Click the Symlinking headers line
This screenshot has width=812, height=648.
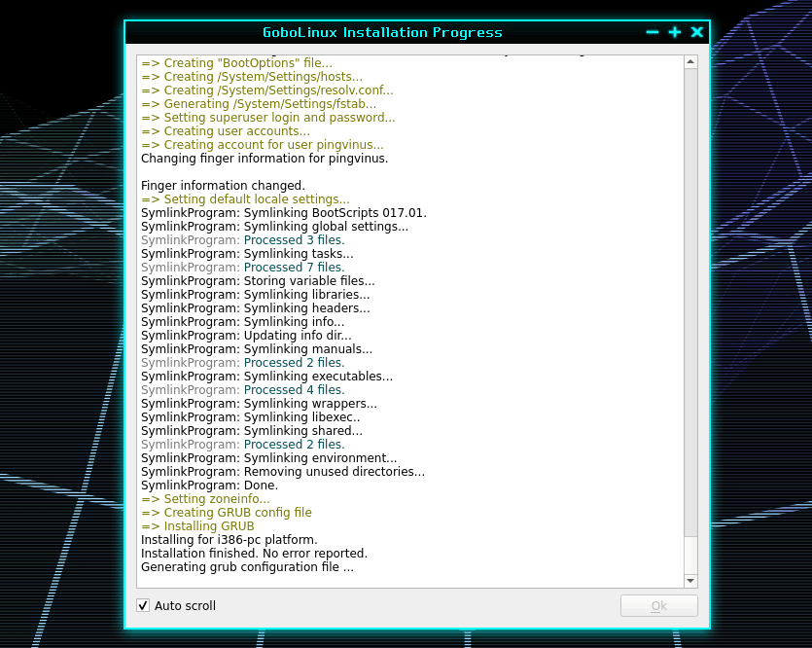[x=256, y=308]
